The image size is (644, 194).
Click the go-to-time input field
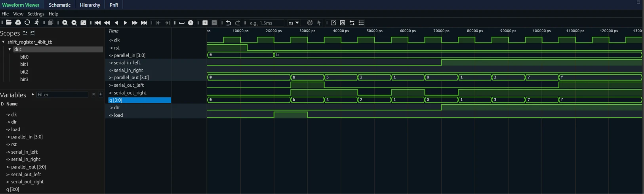[x=266, y=23]
